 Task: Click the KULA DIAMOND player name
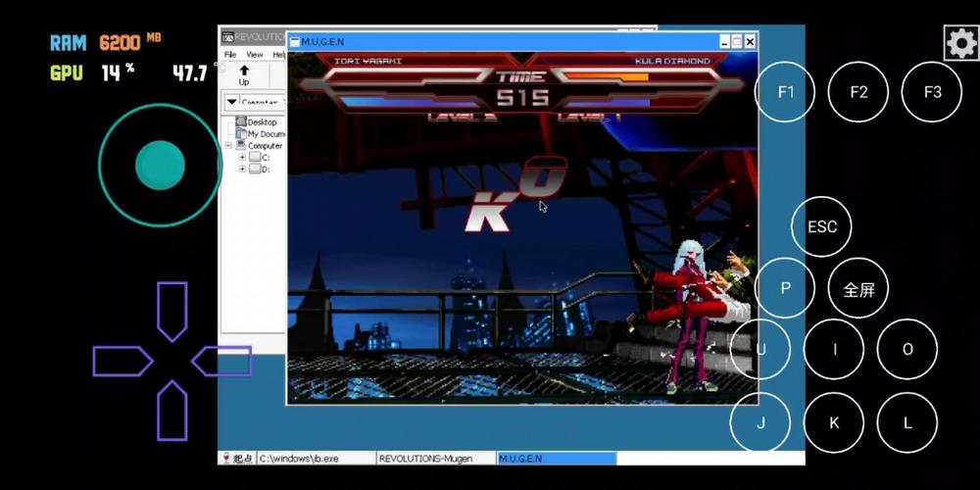(x=672, y=61)
